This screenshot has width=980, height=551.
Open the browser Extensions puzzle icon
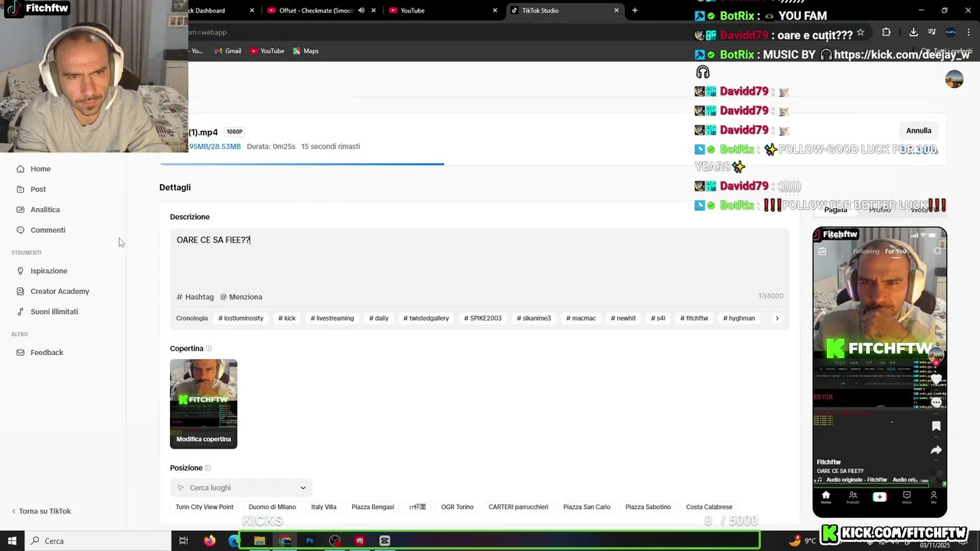click(886, 32)
